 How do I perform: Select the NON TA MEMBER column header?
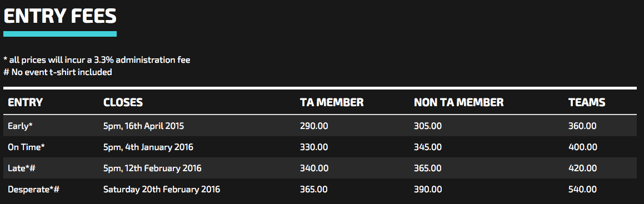(x=459, y=102)
